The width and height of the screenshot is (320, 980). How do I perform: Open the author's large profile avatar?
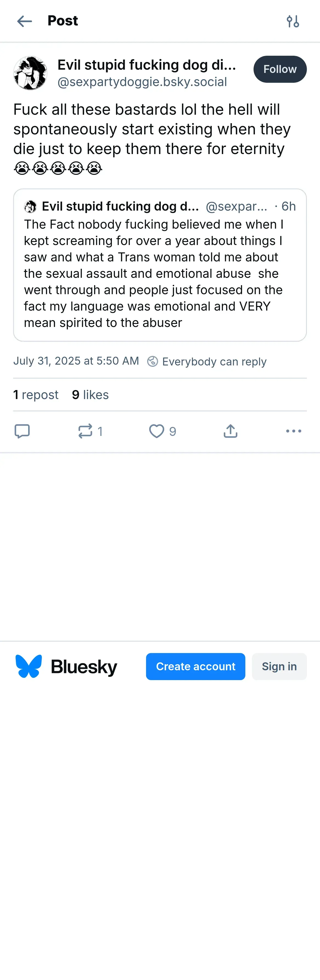click(x=30, y=73)
